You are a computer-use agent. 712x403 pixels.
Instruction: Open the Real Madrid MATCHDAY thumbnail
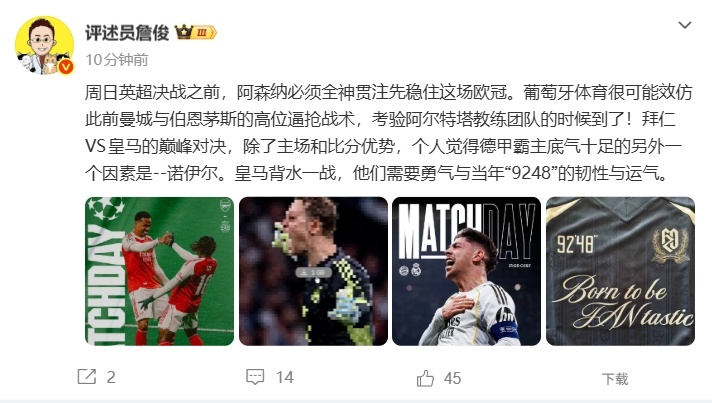pyautogui.click(x=467, y=271)
